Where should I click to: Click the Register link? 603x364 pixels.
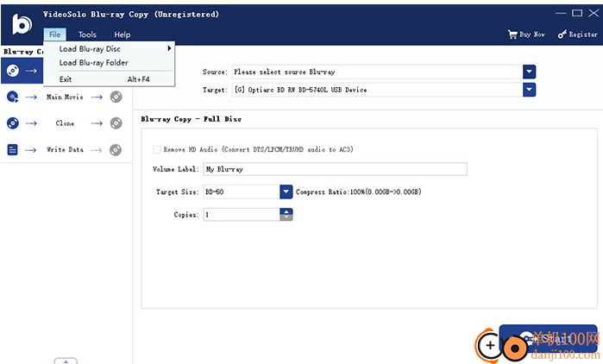(583, 35)
